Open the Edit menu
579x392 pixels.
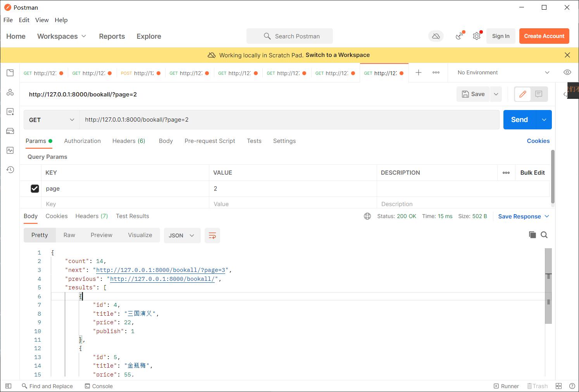pyautogui.click(x=24, y=20)
